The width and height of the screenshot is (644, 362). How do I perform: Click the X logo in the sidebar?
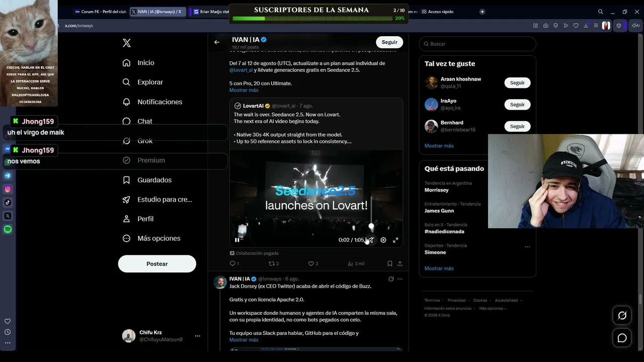click(127, 43)
